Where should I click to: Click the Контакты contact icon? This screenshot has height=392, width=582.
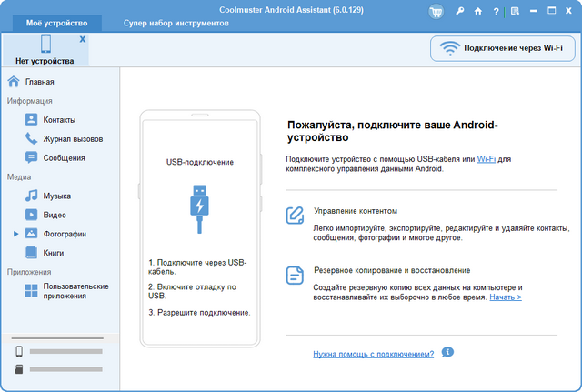coord(31,119)
